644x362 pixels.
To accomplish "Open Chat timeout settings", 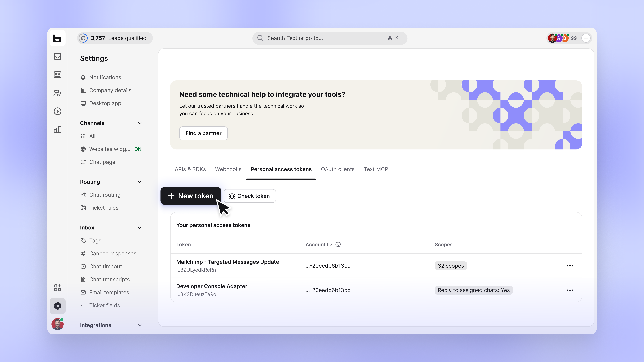I will pos(105,267).
